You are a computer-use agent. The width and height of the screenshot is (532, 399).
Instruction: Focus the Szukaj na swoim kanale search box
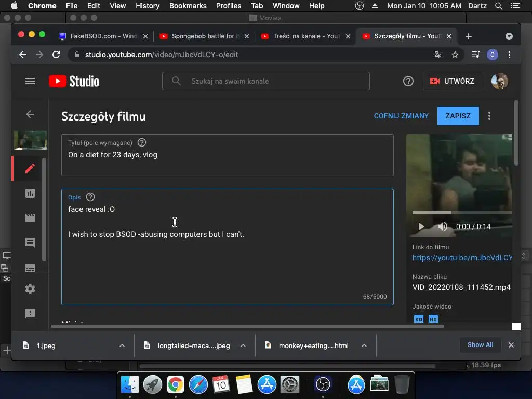tap(265, 81)
